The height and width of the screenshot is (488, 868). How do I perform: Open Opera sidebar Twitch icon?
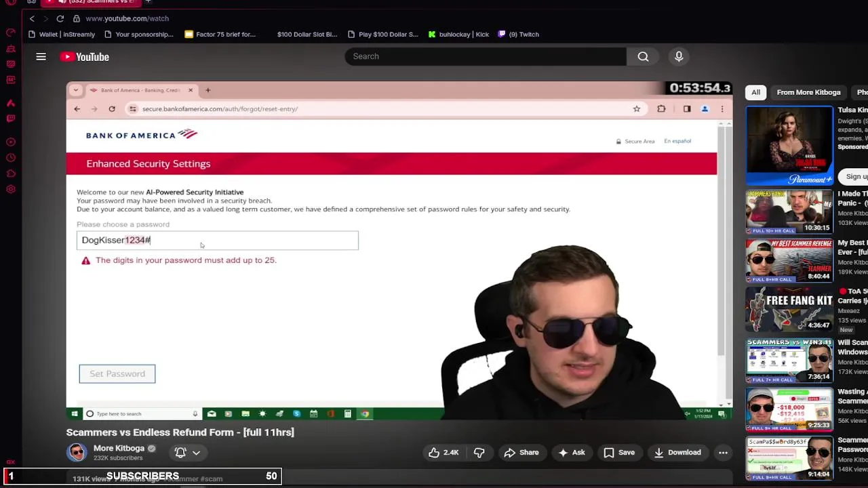11,119
